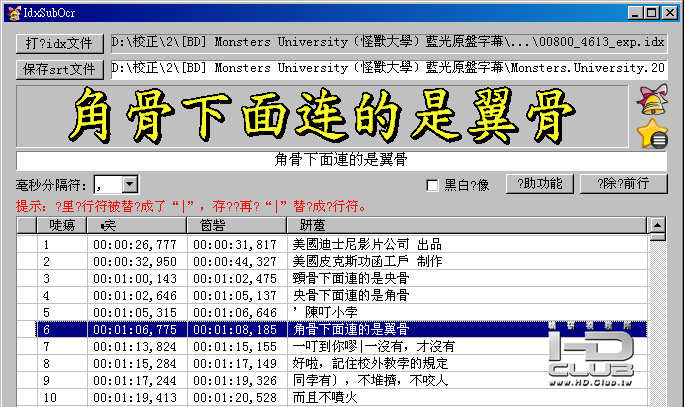The image size is (685, 407).
Task: Click the scroll up arrow of subtitle list
Action: (x=657, y=225)
